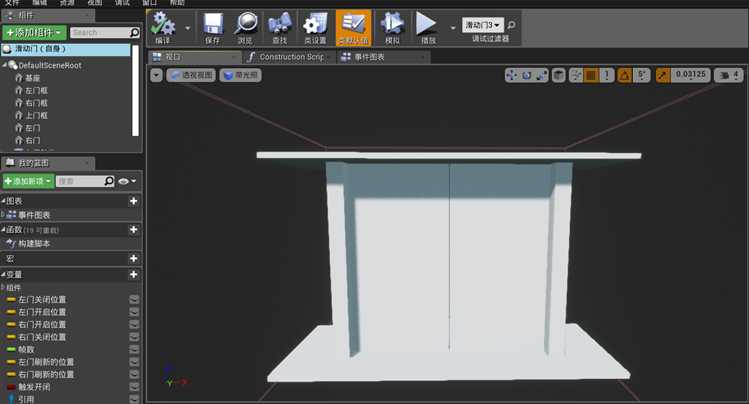
Task: Toggle visibility eye for 右门开启位置 variable
Action: click(x=134, y=324)
